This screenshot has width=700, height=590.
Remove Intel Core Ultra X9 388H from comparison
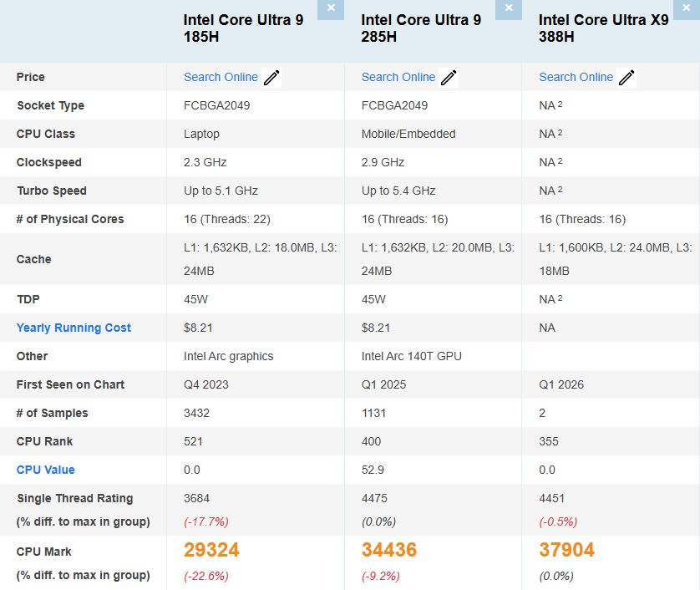click(x=687, y=8)
